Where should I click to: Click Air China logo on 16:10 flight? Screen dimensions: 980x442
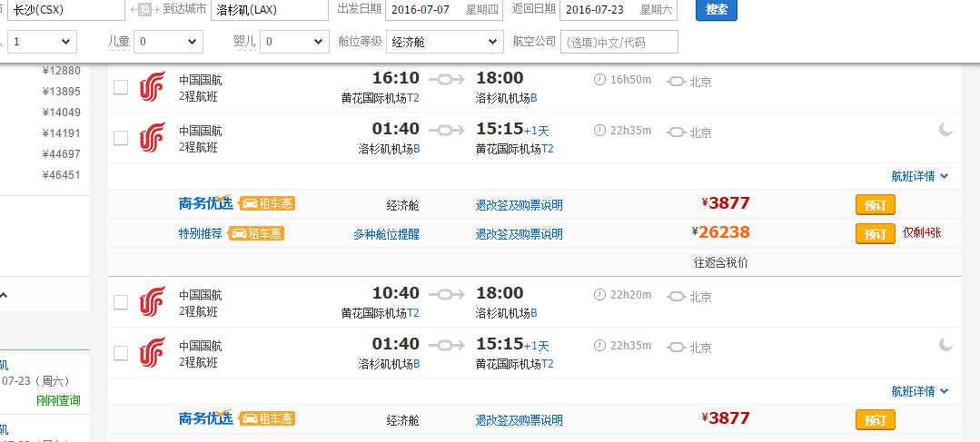[x=152, y=86]
